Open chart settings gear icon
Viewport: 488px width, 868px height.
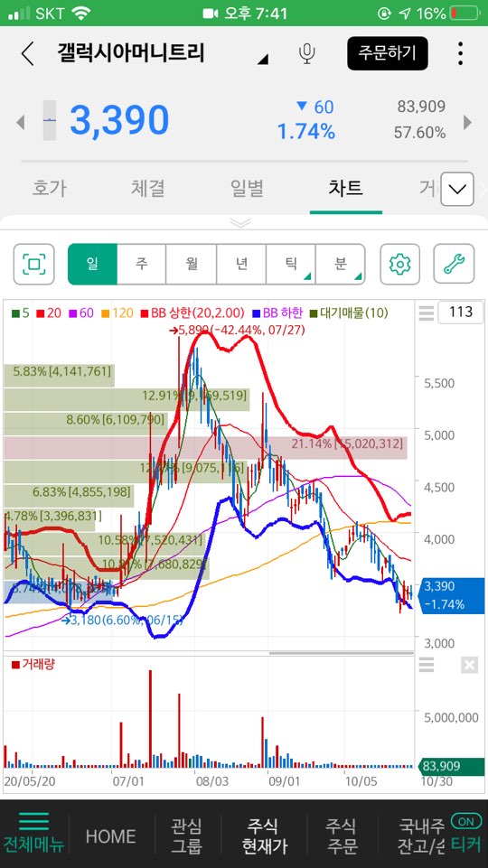coord(399,264)
